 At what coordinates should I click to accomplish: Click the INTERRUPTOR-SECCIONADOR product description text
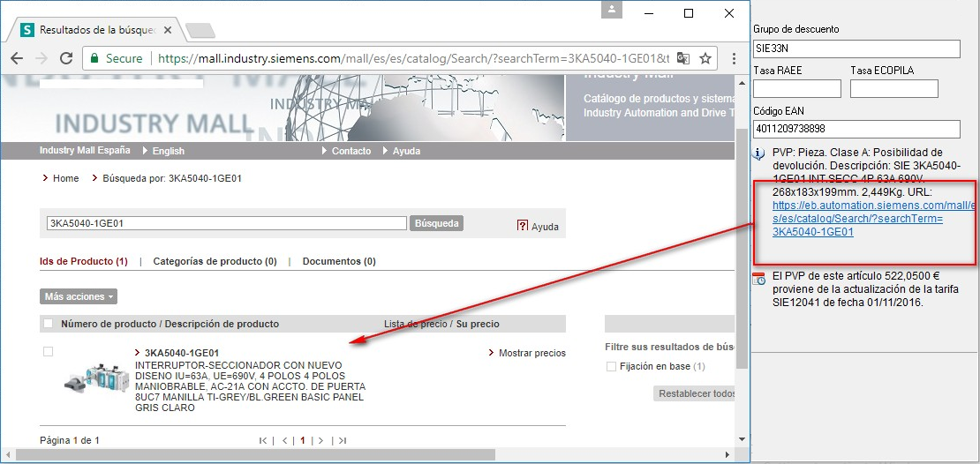(x=250, y=386)
